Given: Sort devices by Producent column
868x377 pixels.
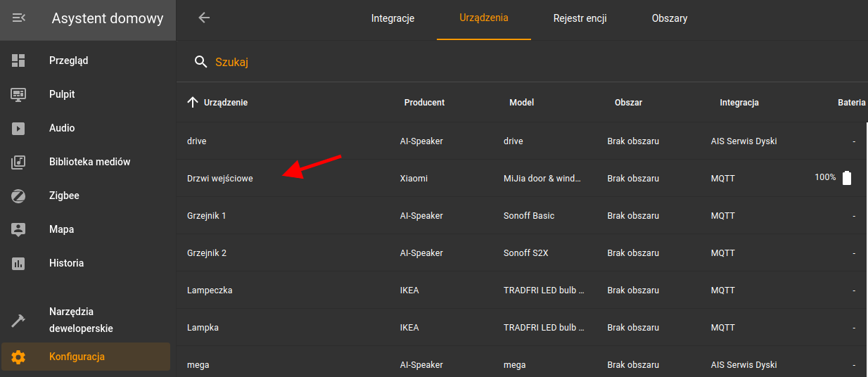Looking at the screenshot, I should [x=424, y=103].
